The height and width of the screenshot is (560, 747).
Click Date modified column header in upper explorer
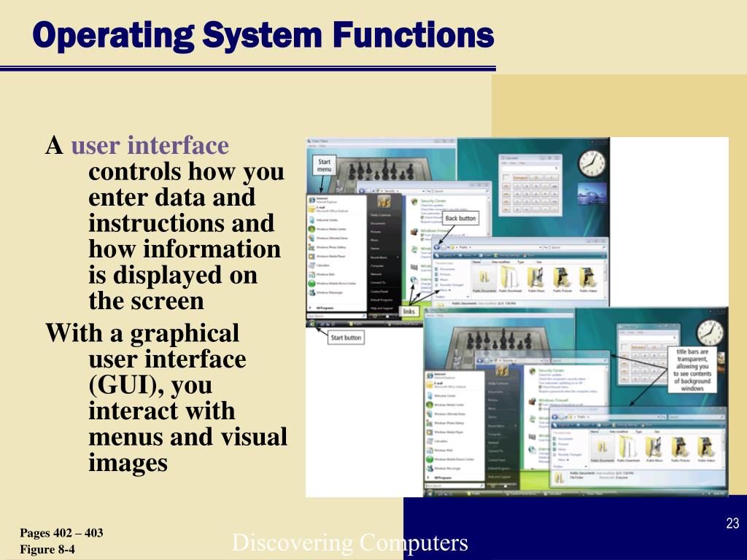504,262
